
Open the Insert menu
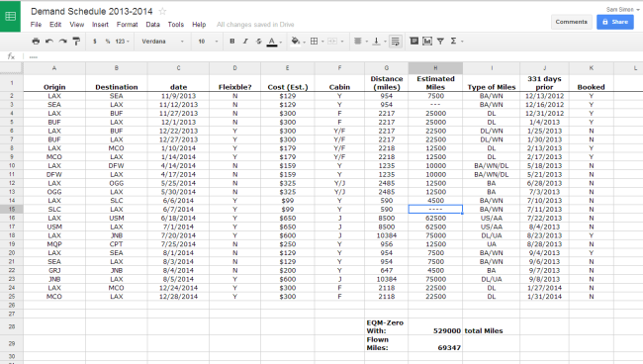(x=100, y=25)
